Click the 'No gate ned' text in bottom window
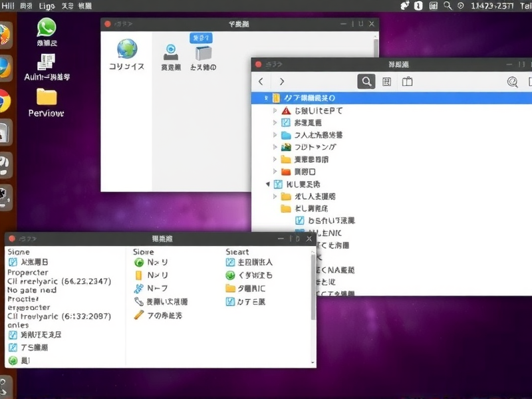 point(32,290)
